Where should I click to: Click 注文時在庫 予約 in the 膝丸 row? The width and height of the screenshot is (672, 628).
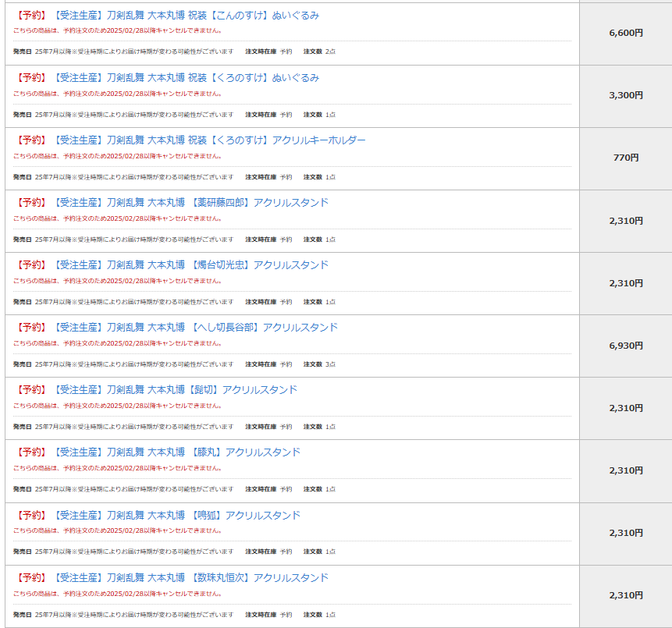(268, 489)
